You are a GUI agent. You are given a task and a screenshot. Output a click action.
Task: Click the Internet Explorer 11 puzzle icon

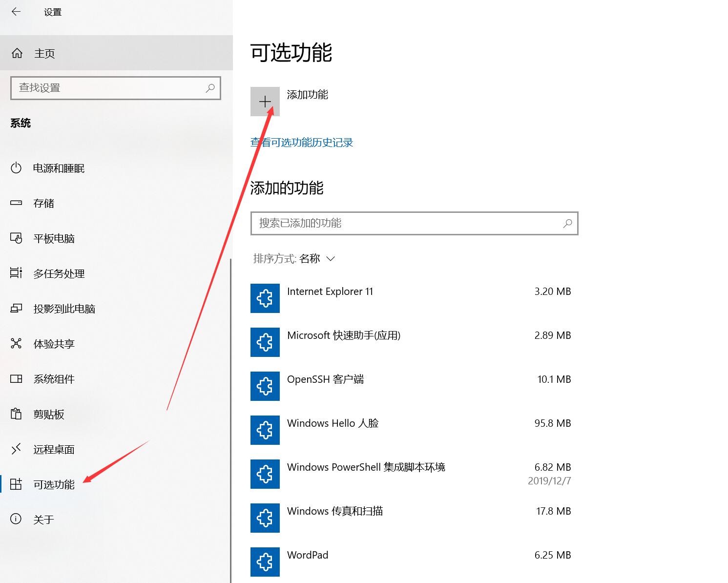tap(265, 298)
